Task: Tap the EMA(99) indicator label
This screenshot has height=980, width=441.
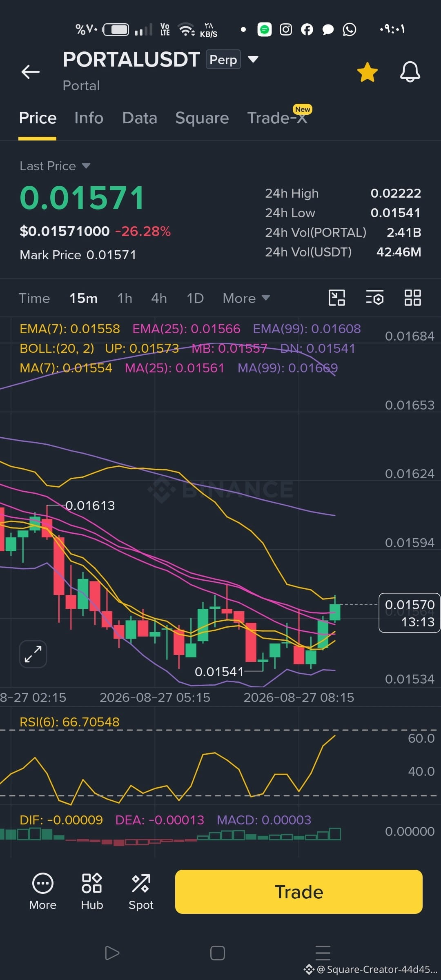Action: click(x=307, y=329)
